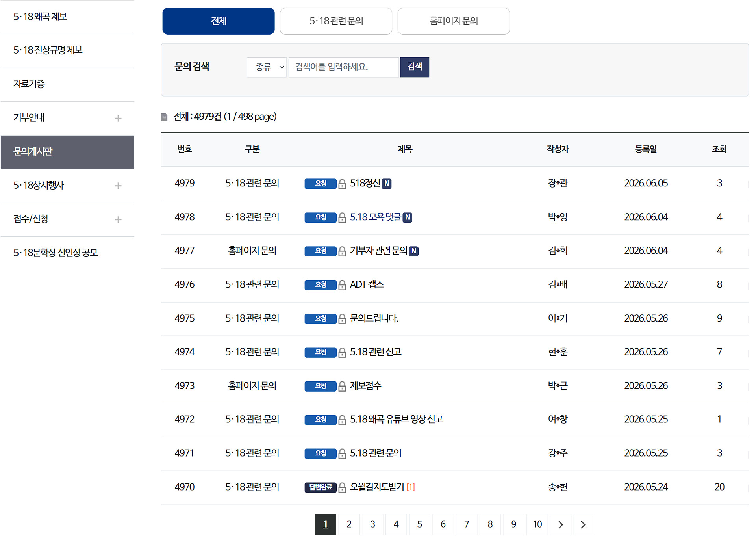The width and height of the screenshot is (756, 552).
Task: Open the 오월길지도받기 post
Action: (x=377, y=487)
